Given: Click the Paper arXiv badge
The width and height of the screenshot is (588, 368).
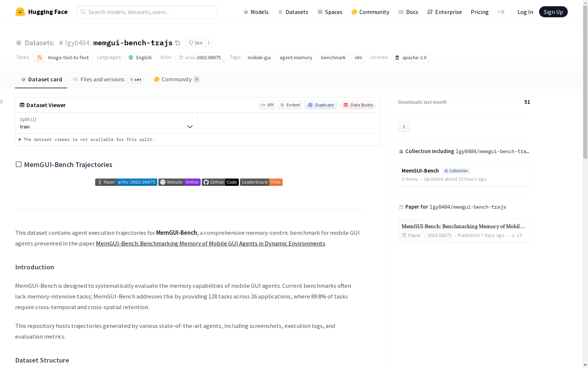Looking at the screenshot, I should (x=126, y=182).
